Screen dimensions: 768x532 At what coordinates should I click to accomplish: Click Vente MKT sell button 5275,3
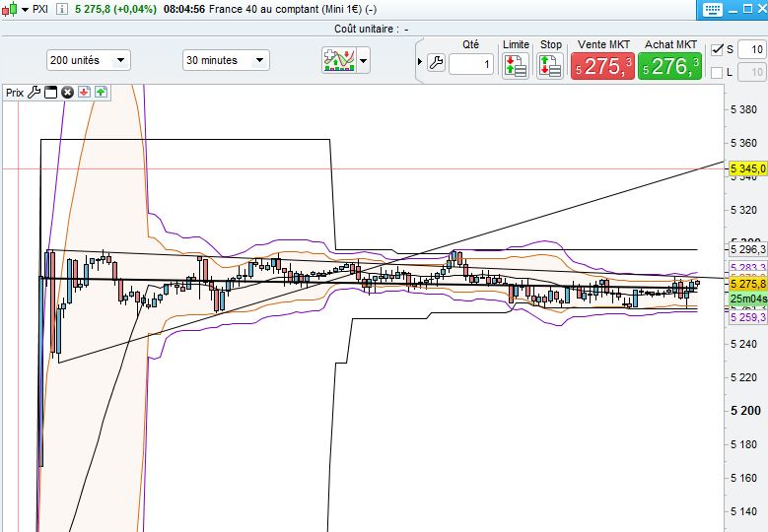[602, 66]
